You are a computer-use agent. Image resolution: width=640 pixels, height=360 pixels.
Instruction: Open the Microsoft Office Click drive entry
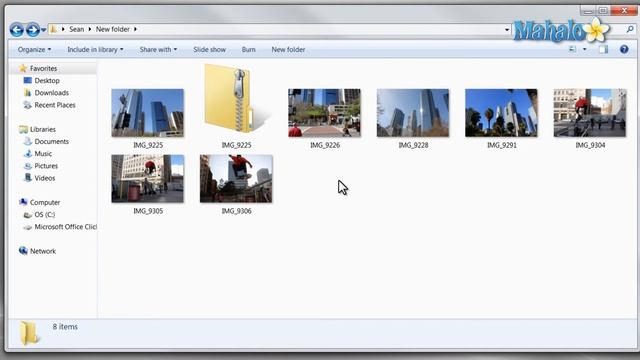65,227
